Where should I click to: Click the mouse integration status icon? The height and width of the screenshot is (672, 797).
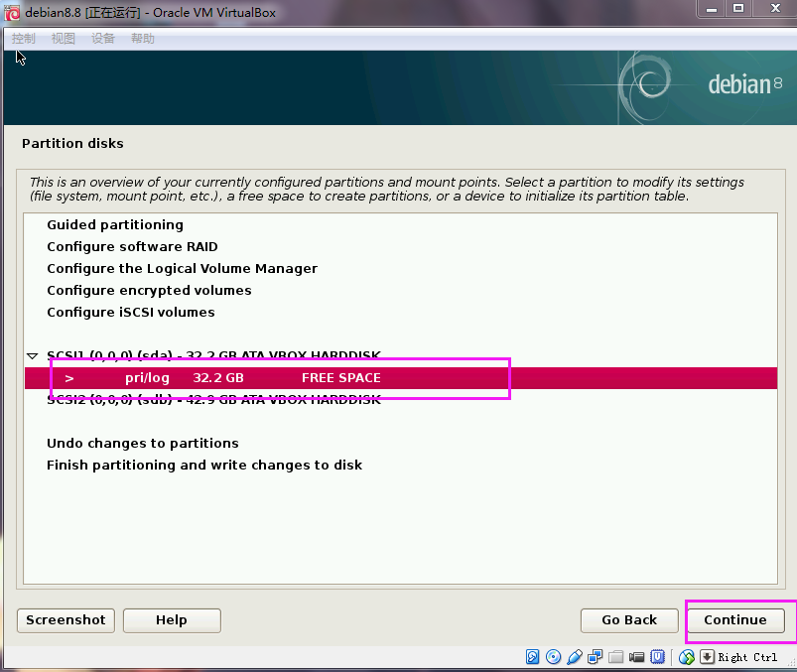tap(687, 657)
